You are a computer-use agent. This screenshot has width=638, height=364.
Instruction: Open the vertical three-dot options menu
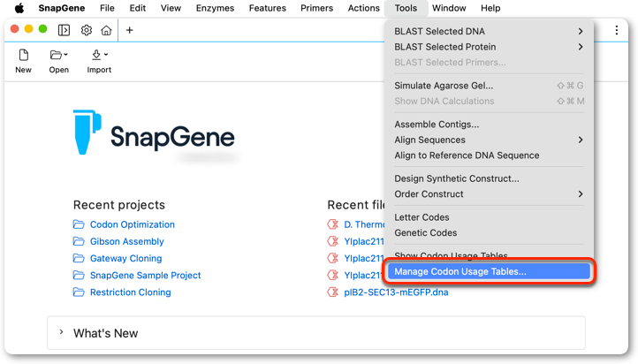click(617, 30)
